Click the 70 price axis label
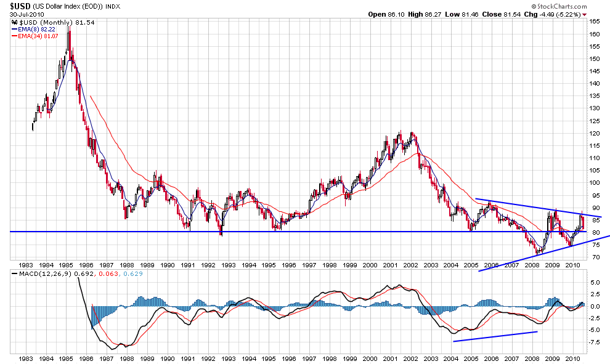The height and width of the screenshot is (364, 610). point(596,257)
